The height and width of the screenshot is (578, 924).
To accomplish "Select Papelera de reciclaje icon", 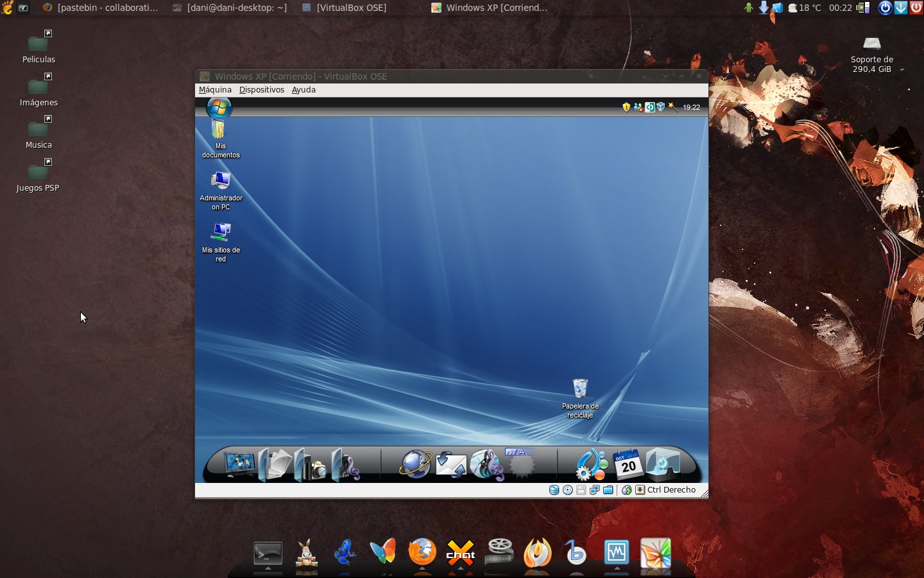I will pos(580,399).
